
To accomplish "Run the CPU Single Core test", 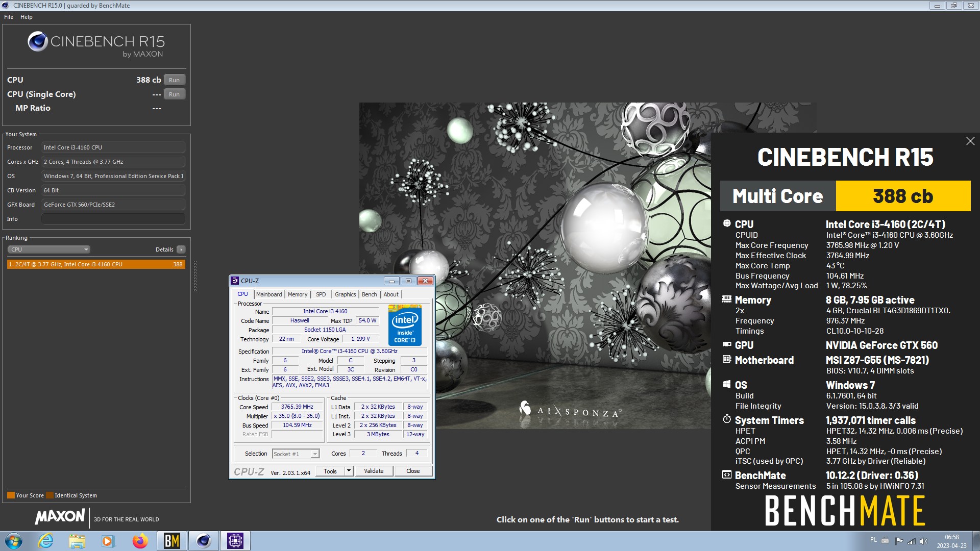I will [x=175, y=94].
